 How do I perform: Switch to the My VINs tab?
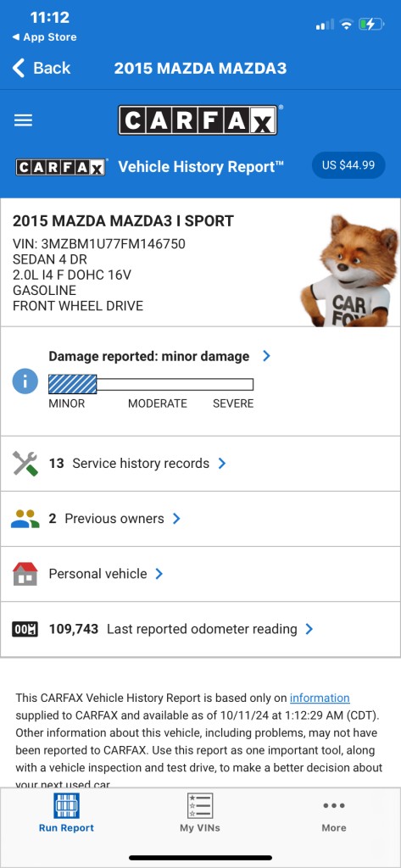point(200,813)
